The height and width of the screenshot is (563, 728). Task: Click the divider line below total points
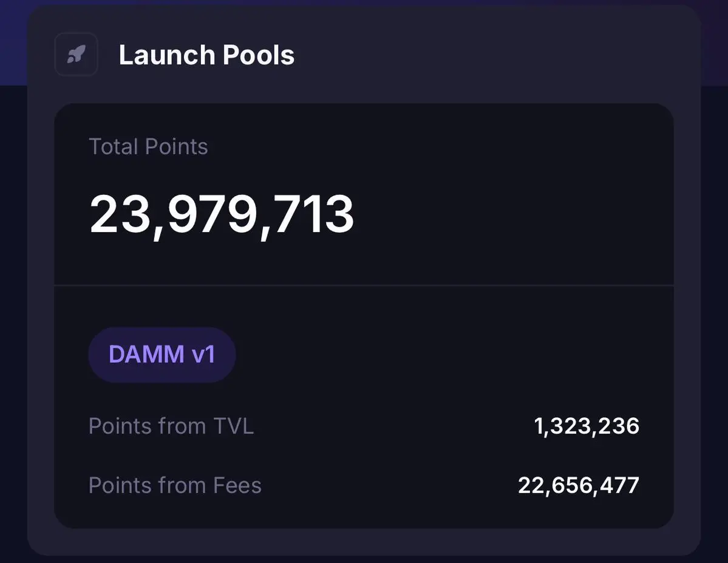(364, 285)
